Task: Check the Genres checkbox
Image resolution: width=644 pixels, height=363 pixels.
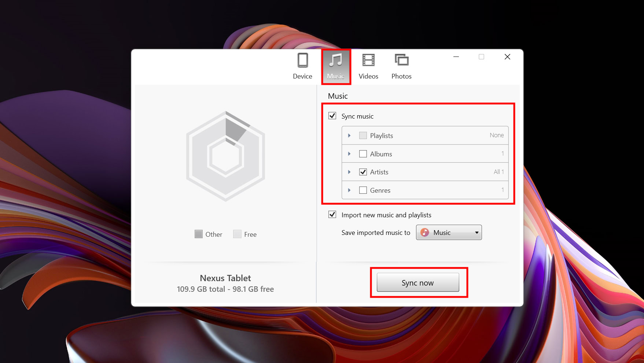Action: 363,190
